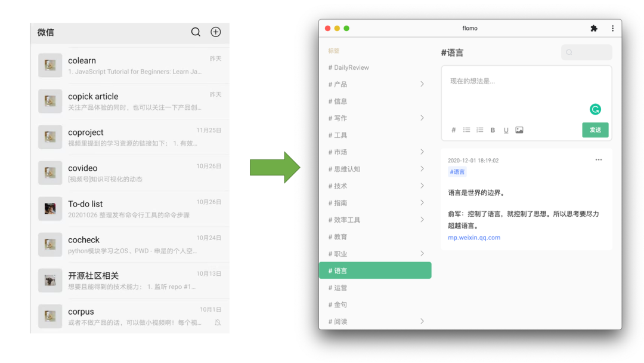Click the muted bell icon on corpus chat
The image size is (644, 363).
[218, 322]
